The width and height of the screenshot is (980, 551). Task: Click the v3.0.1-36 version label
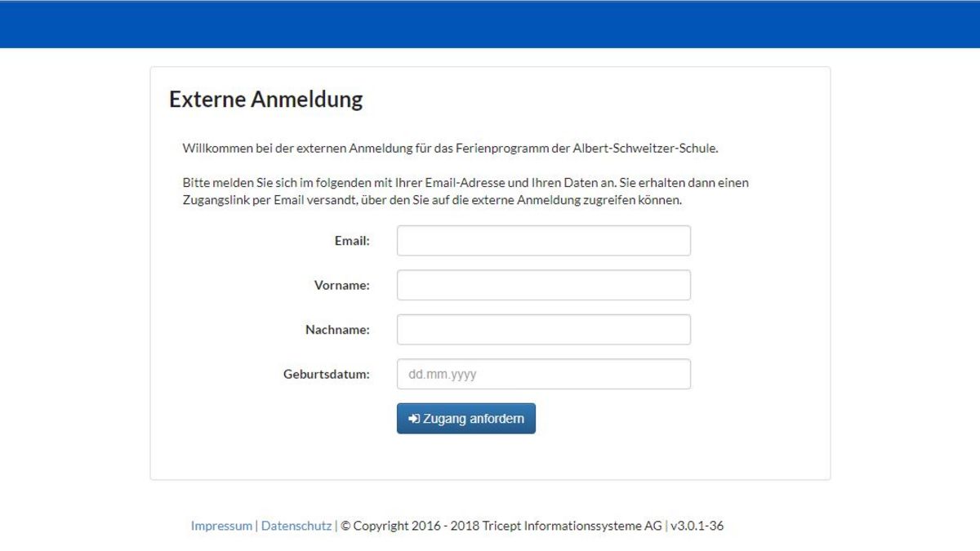(697, 527)
